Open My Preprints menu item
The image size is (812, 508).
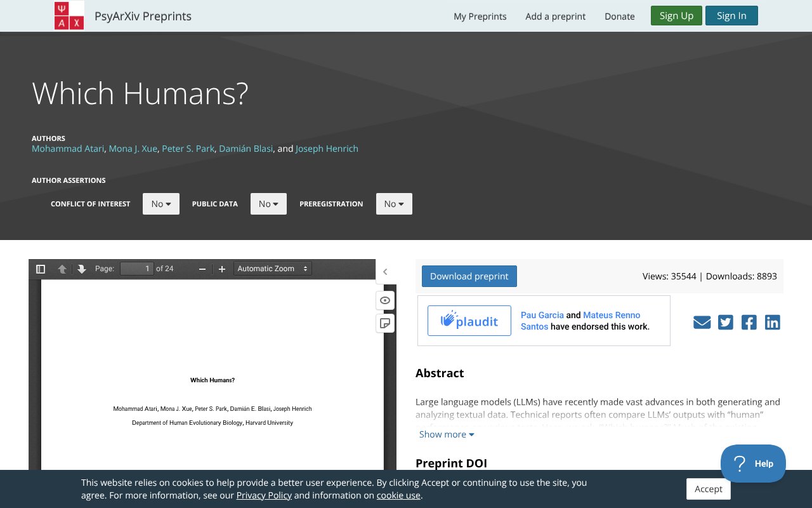pyautogui.click(x=480, y=17)
